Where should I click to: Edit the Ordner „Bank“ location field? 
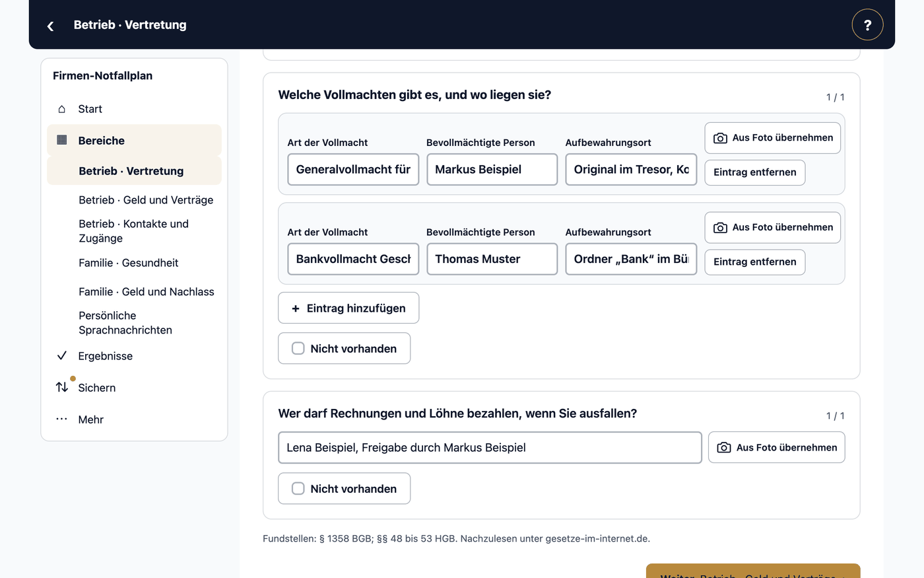click(631, 259)
